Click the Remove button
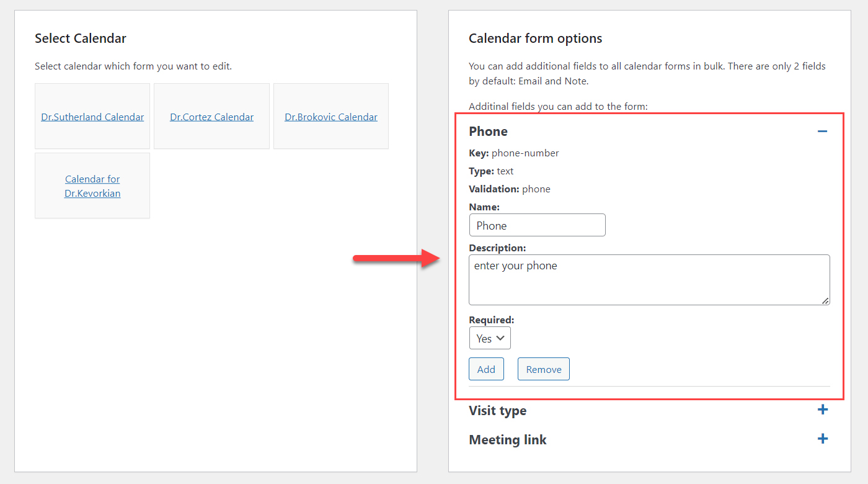 pyautogui.click(x=544, y=369)
